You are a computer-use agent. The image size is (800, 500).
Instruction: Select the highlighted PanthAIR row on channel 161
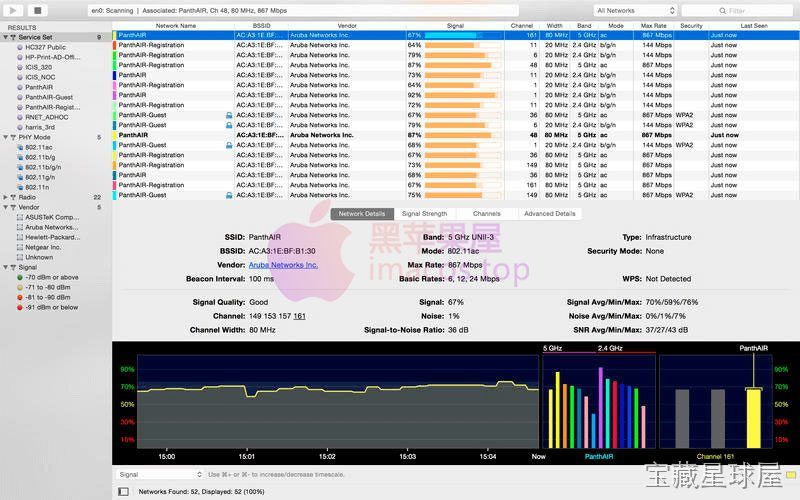click(456, 35)
